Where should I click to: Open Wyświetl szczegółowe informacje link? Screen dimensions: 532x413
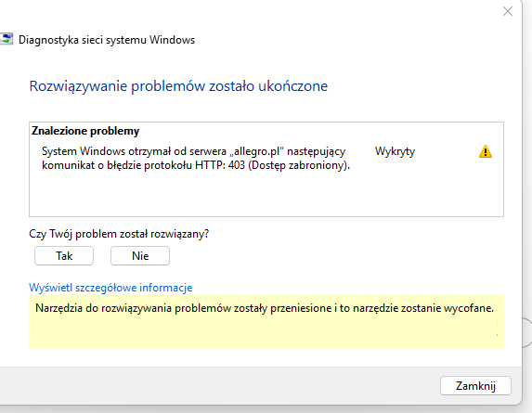click(110, 288)
